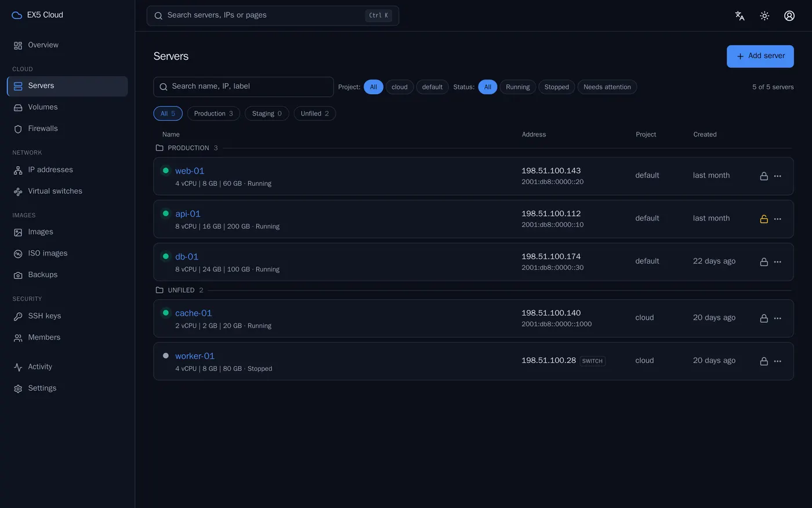
Task: Open the api-01 server link
Action: click(188, 214)
